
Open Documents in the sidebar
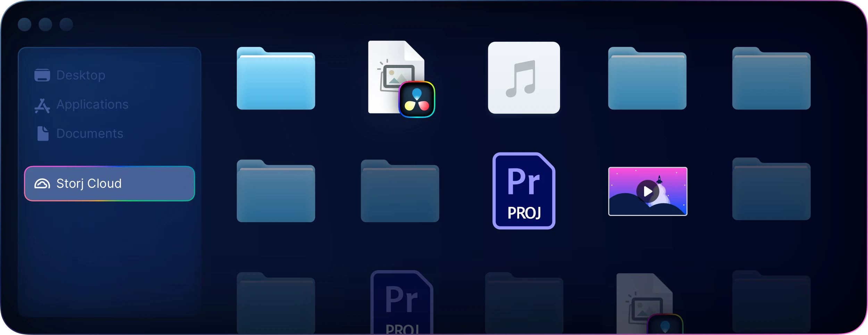pyautogui.click(x=80, y=133)
